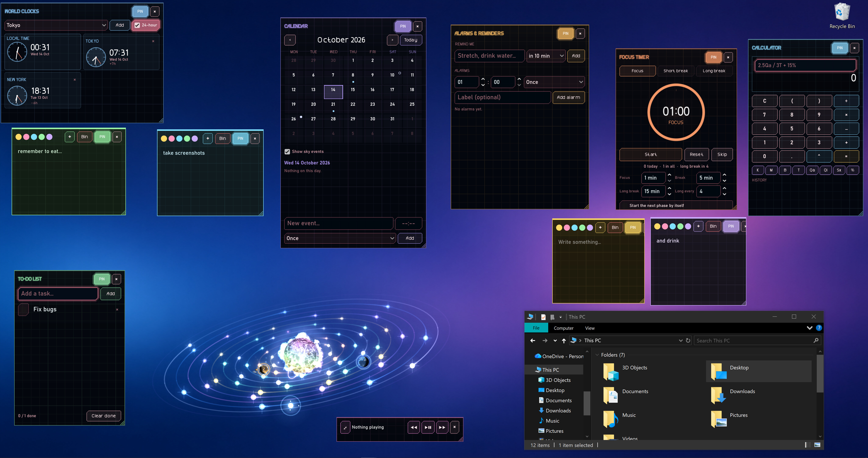Go to previous month in Calendar

pos(290,40)
